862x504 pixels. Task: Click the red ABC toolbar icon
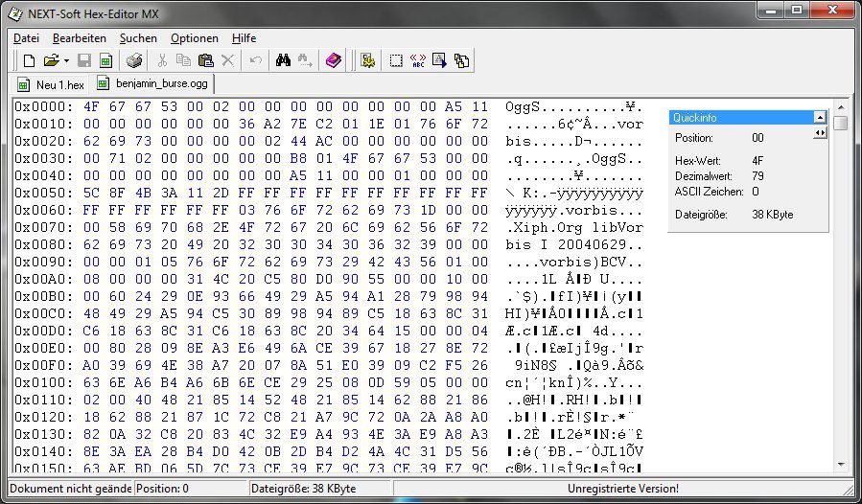[417, 60]
